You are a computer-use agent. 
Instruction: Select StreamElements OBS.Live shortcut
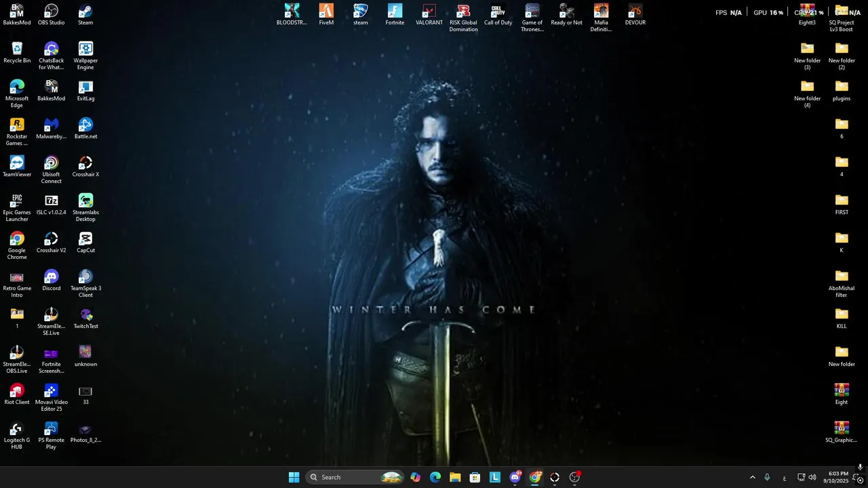(17, 360)
